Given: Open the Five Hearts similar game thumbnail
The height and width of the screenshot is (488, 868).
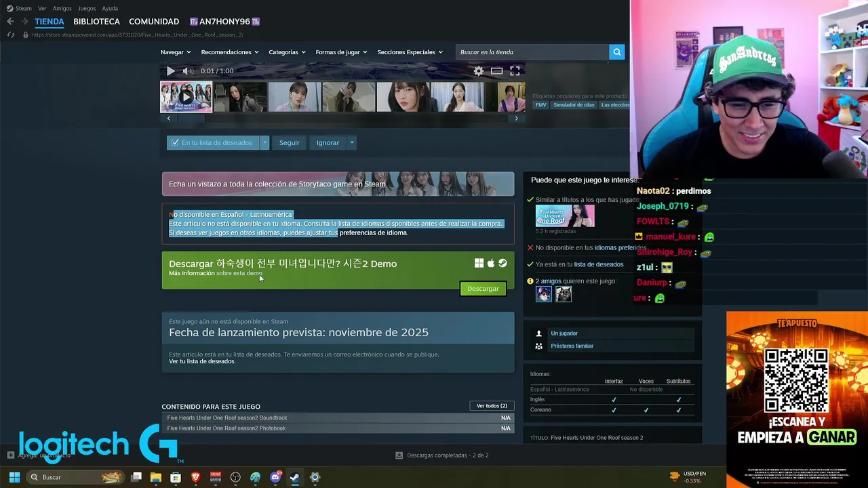Looking at the screenshot, I should (565, 216).
